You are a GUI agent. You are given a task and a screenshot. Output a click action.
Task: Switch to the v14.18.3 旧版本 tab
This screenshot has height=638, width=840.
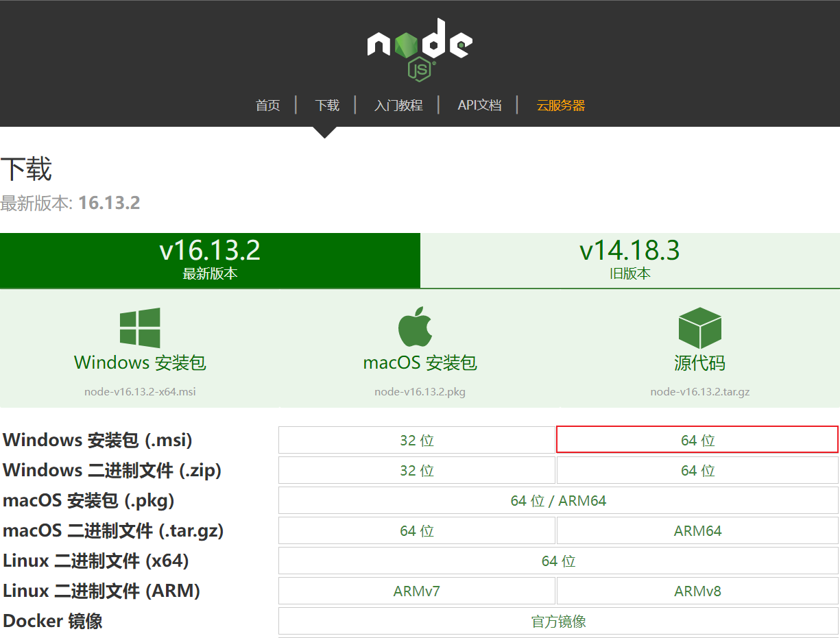(630, 260)
